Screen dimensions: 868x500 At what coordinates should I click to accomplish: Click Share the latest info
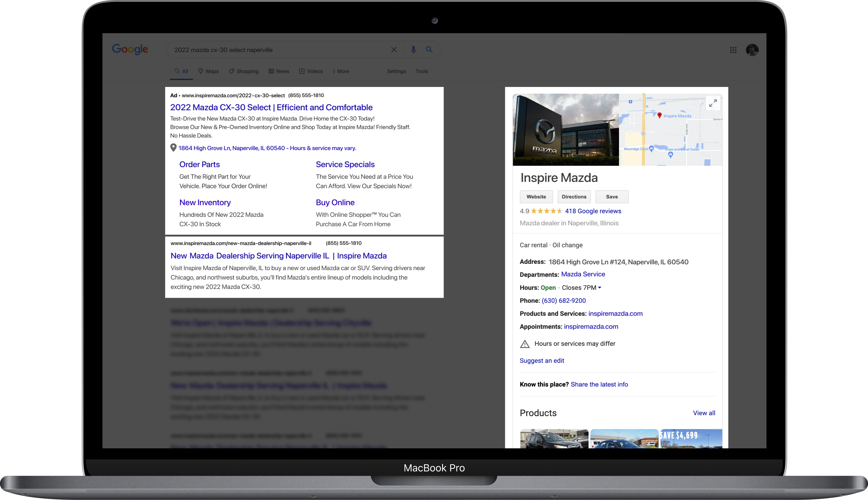click(x=599, y=384)
